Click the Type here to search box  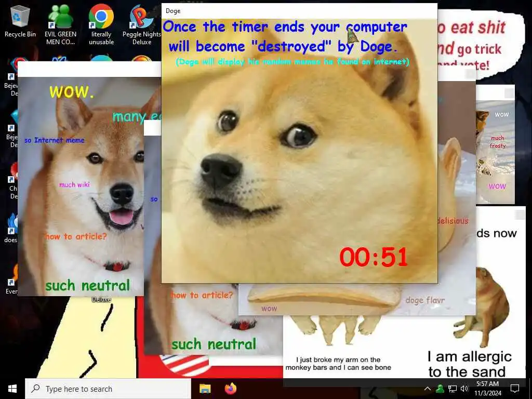pyautogui.click(x=108, y=389)
